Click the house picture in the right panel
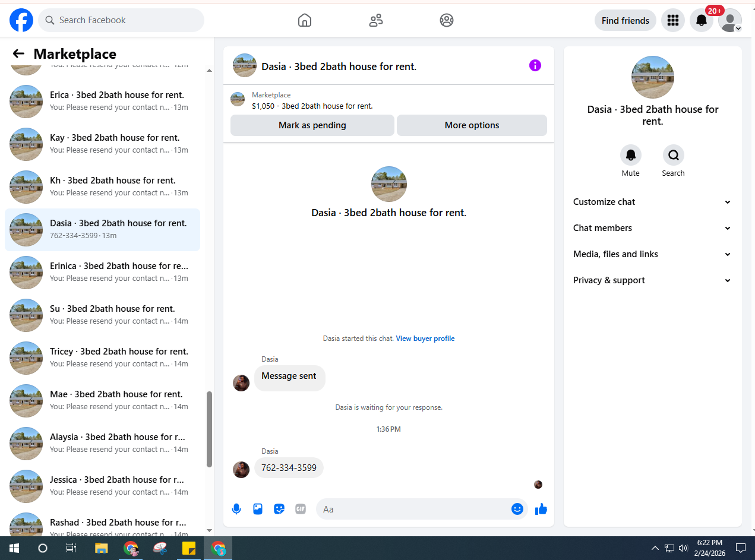This screenshot has height=560, width=755. [x=653, y=77]
